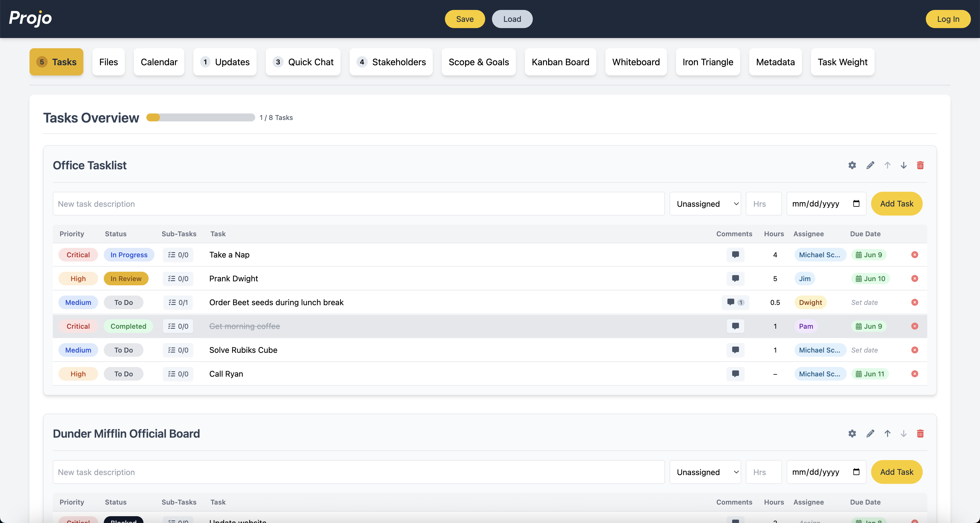Click the Projo logo
This screenshot has height=523, width=980.
point(30,18)
